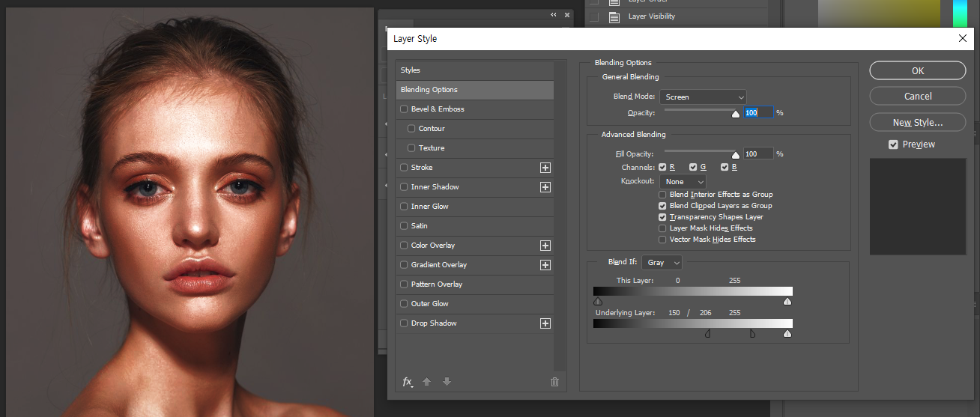The height and width of the screenshot is (417, 980).
Task: Add another Stroke effect with plus icon
Action: pyautogui.click(x=545, y=168)
